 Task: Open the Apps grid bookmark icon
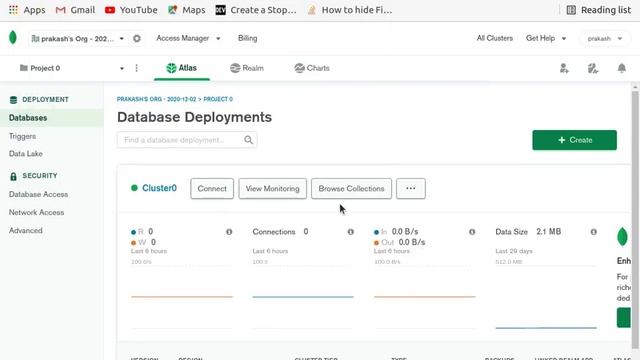tap(13, 10)
